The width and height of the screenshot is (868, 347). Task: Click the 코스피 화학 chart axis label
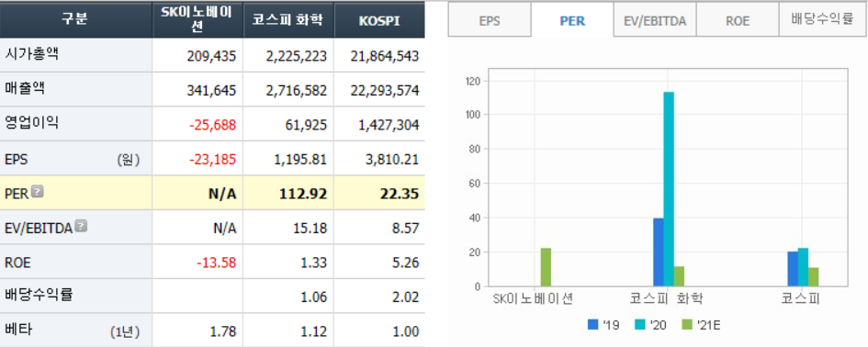point(666,299)
